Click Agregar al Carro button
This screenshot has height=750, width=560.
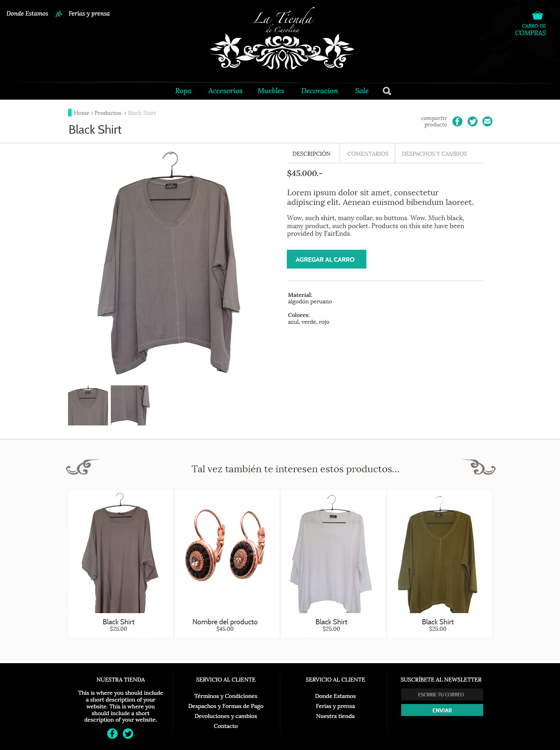tap(326, 259)
